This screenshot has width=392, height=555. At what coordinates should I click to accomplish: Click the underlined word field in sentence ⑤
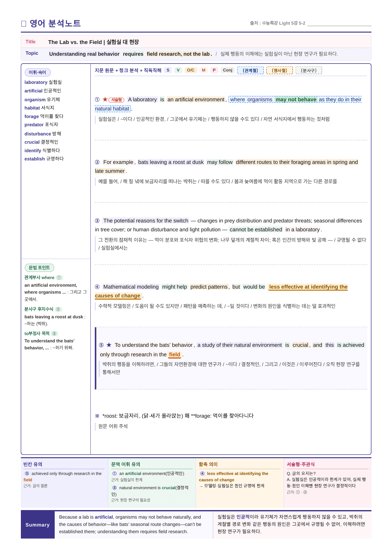(175, 355)
